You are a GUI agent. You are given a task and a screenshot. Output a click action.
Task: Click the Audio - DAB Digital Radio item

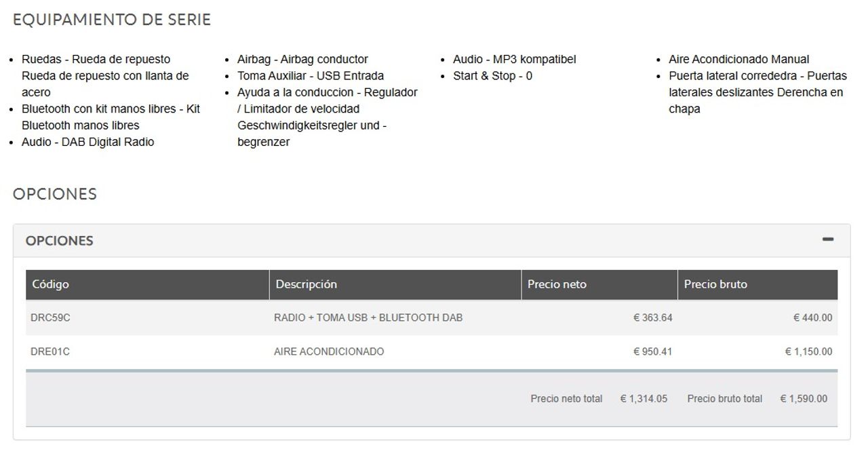pos(88,142)
